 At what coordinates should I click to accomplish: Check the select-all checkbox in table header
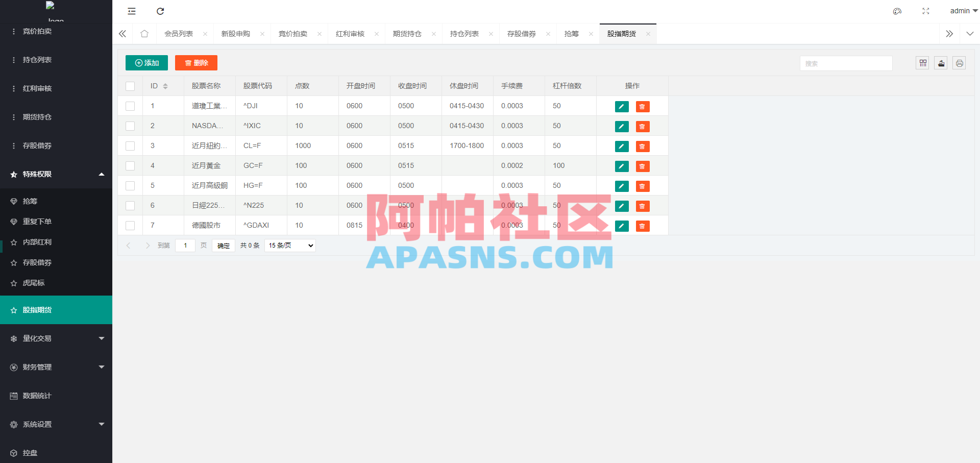pyautogui.click(x=130, y=86)
